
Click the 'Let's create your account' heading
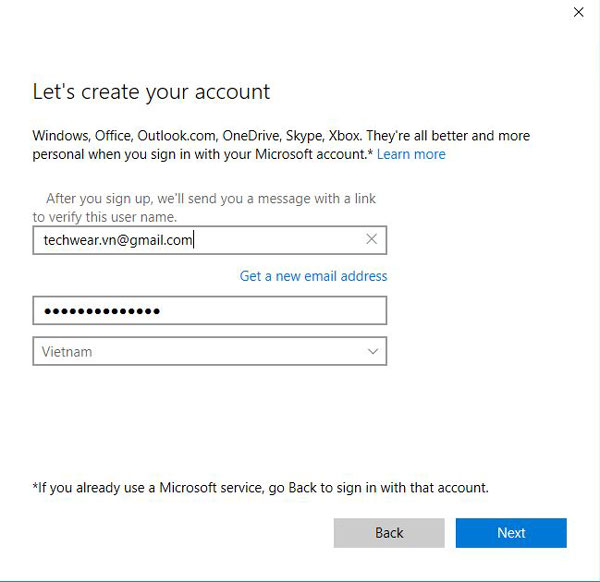151,92
